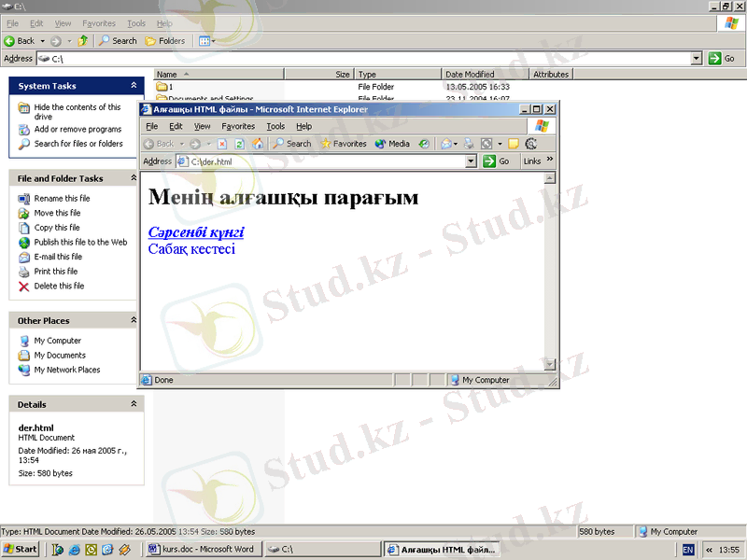Open the IE address bar dropdown
The width and height of the screenshot is (747, 560).
tap(472, 161)
